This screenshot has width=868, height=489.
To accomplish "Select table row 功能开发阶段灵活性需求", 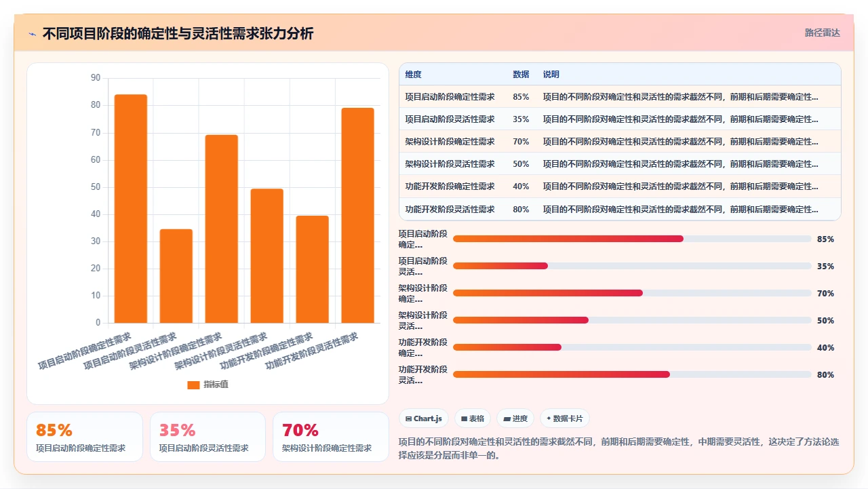I will coord(620,209).
